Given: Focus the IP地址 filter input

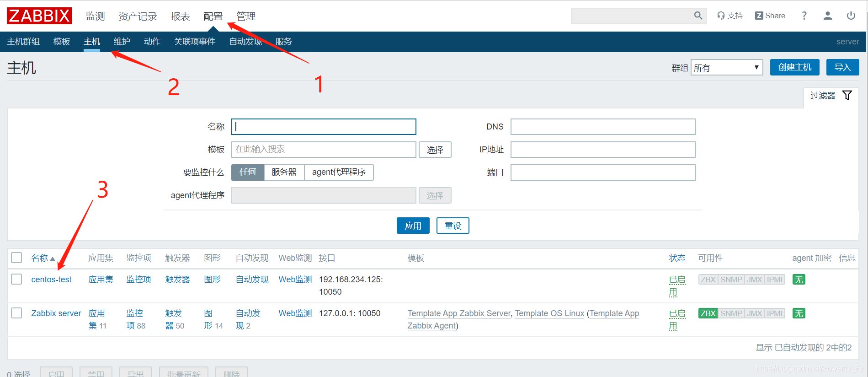Looking at the screenshot, I should (x=603, y=150).
